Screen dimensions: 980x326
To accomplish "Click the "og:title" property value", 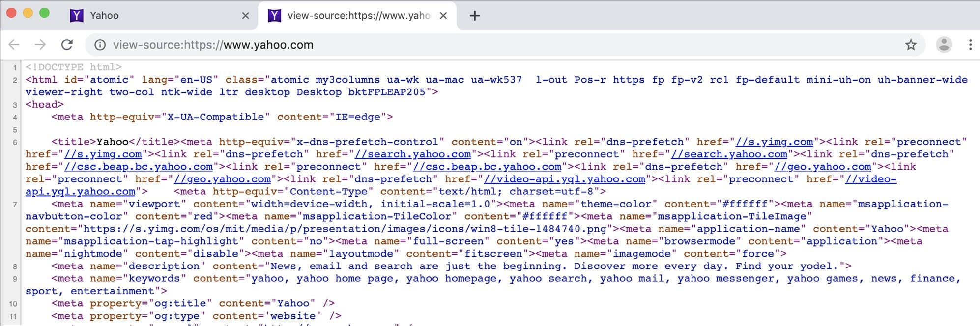I will [x=180, y=304].
